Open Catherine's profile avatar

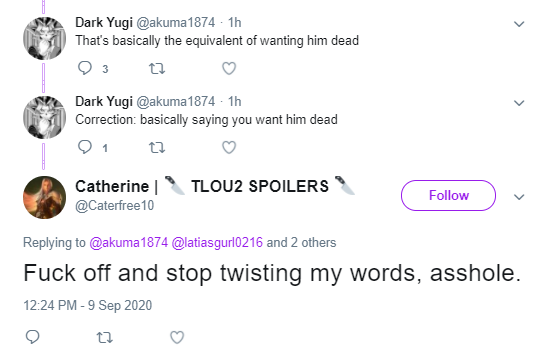[x=45, y=197]
